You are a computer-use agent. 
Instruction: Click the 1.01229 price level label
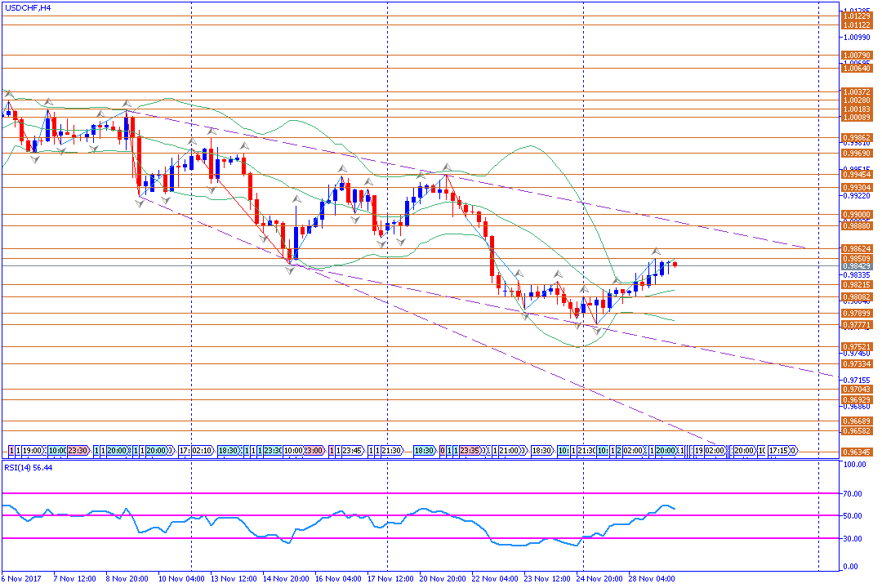[857, 16]
